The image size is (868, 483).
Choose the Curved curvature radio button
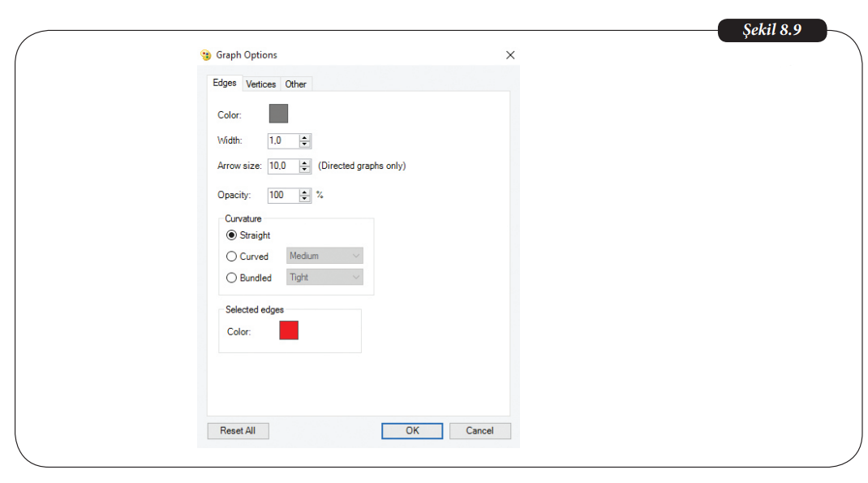pos(232,257)
